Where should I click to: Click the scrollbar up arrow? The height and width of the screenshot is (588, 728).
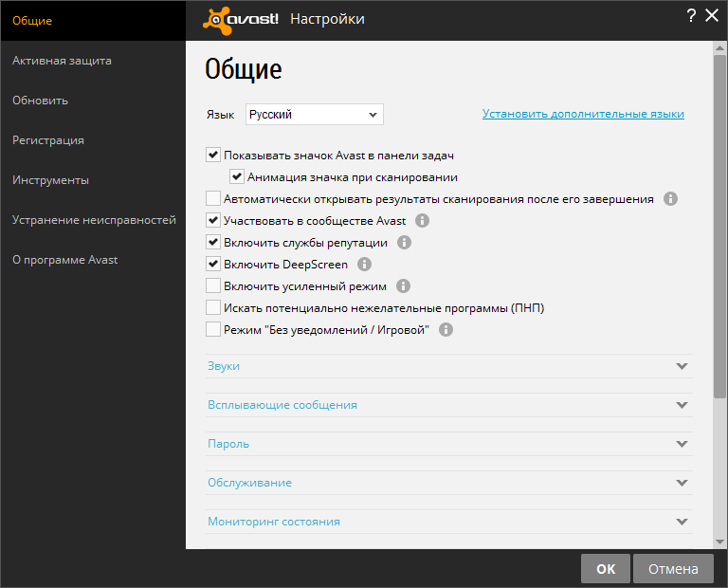719,47
